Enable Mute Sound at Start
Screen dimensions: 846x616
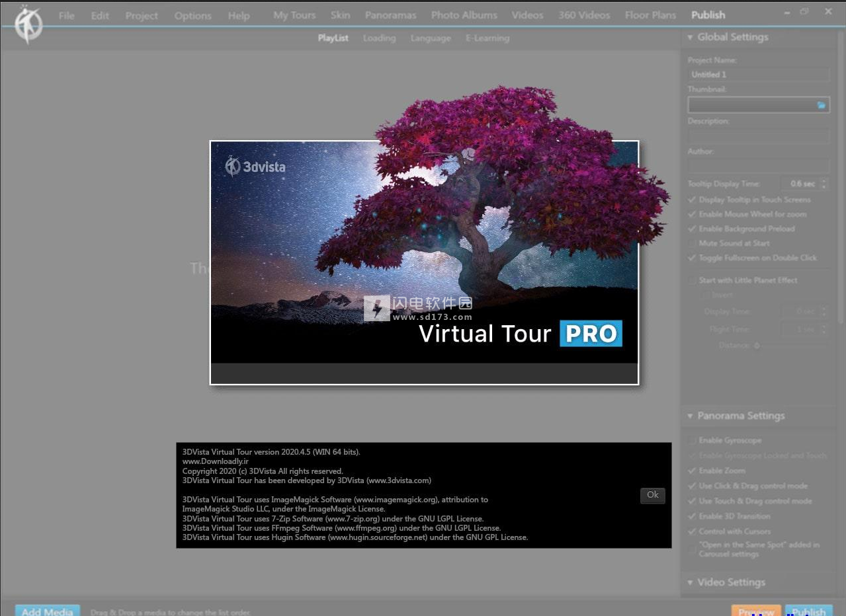pyautogui.click(x=693, y=243)
